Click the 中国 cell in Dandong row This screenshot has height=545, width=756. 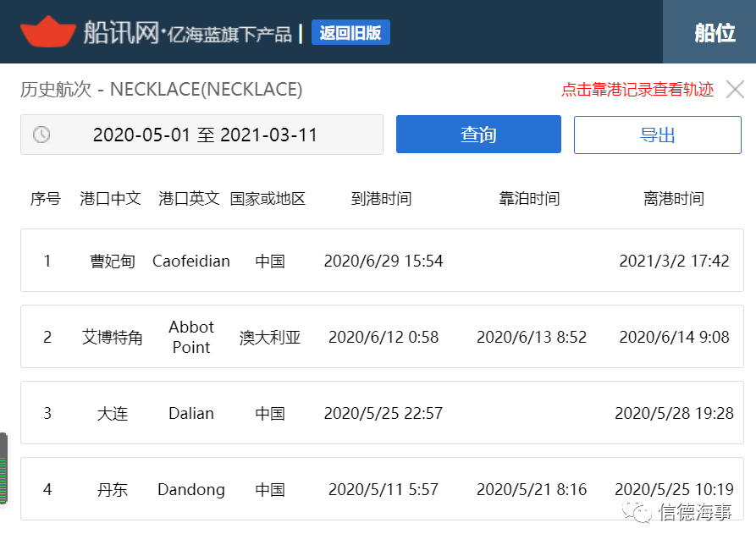[x=270, y=489]
